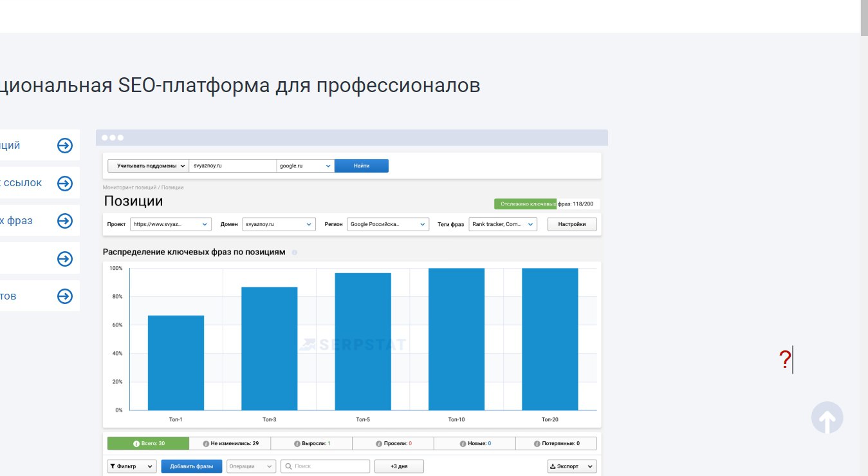868x476 pixels.
Task: Click the "Позиции" heading
Action: click(133, 201)
